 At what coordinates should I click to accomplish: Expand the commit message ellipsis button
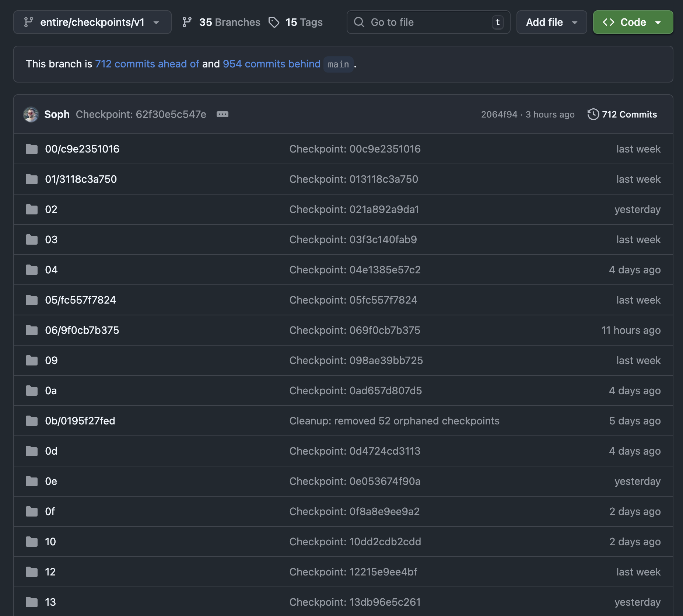point(223,115)
